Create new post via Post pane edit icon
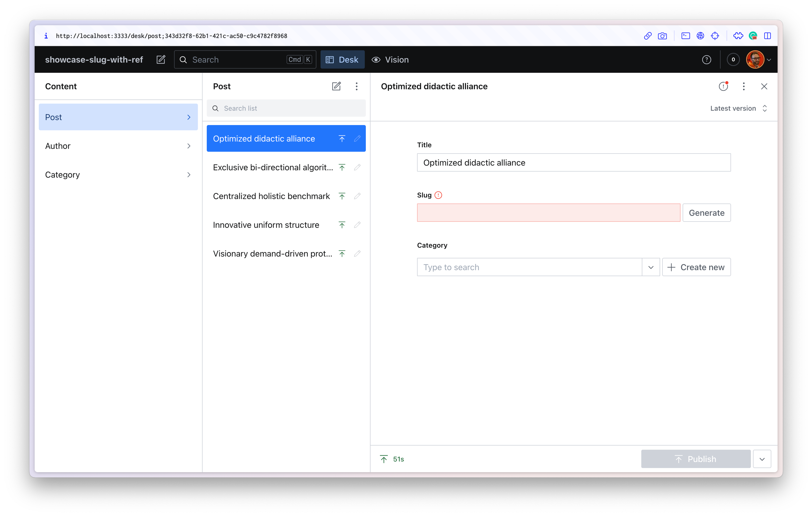Screen dimensions: 812x516 tap(336, 86)
